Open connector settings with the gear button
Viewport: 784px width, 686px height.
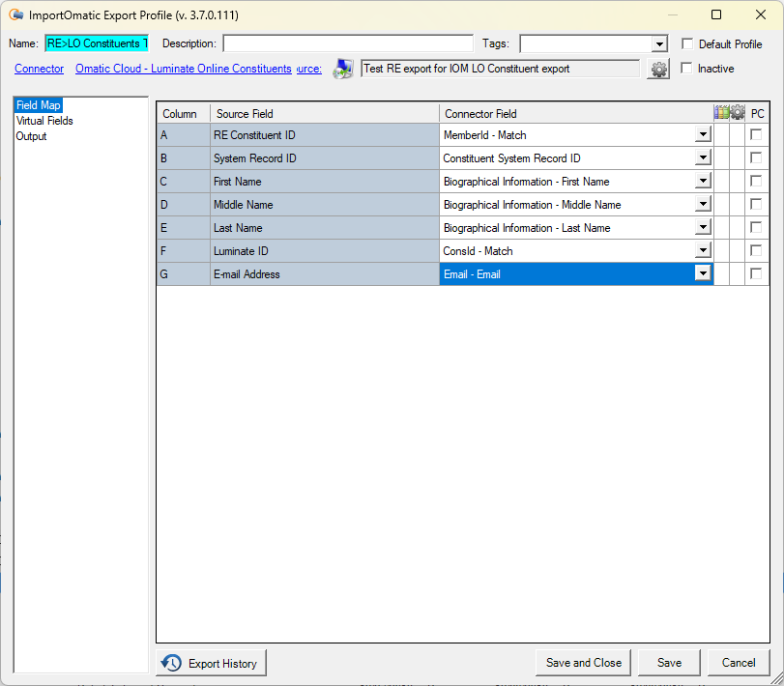click(x=658, y=69)
